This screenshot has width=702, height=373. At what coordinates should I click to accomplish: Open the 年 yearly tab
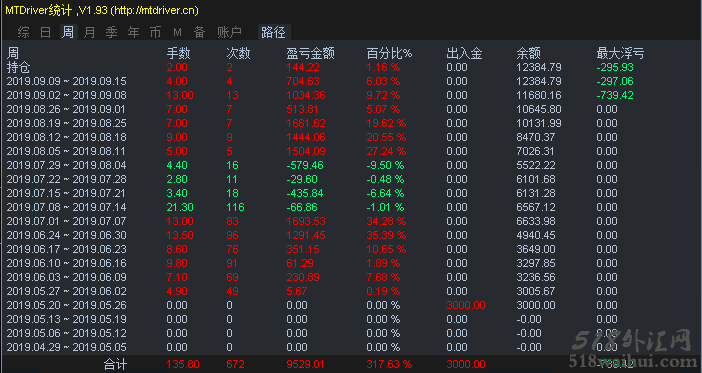(x=133, y=32)
